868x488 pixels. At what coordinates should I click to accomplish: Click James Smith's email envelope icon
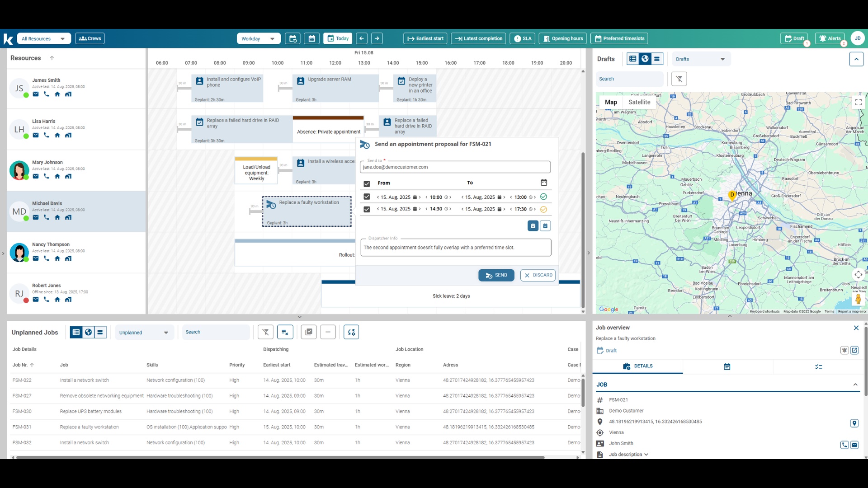(x=36, y=94)
